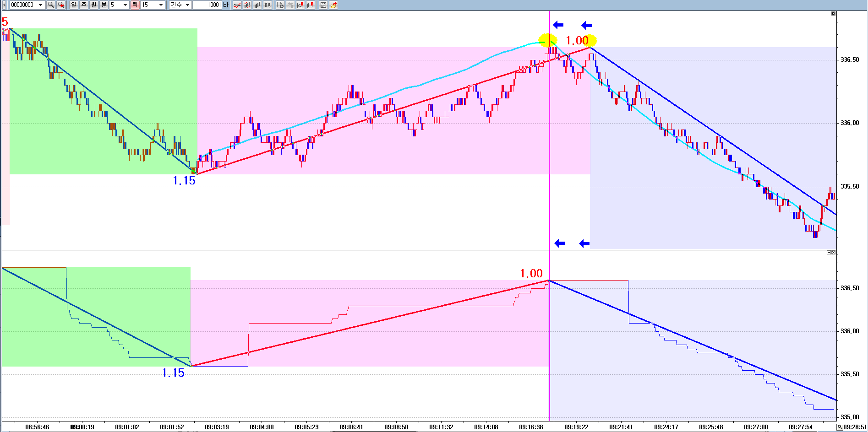Click the plain gray bar chart icon

pos(257,5)
